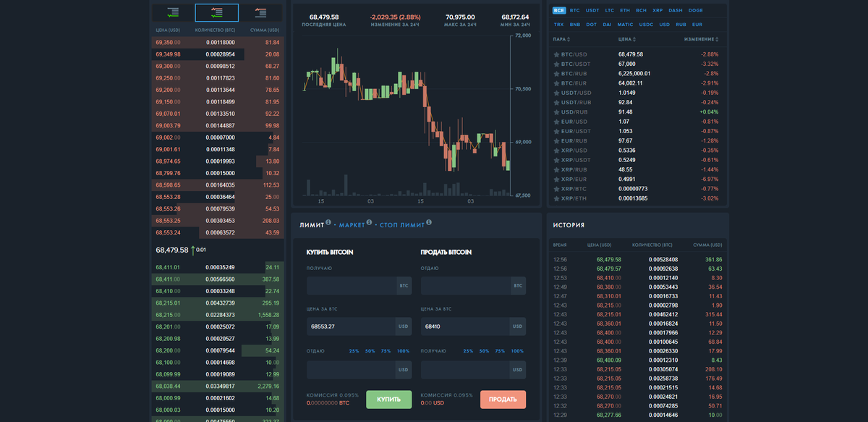
Task: Select history trade at 12:39 price 68,480.09
Action: 637,360
